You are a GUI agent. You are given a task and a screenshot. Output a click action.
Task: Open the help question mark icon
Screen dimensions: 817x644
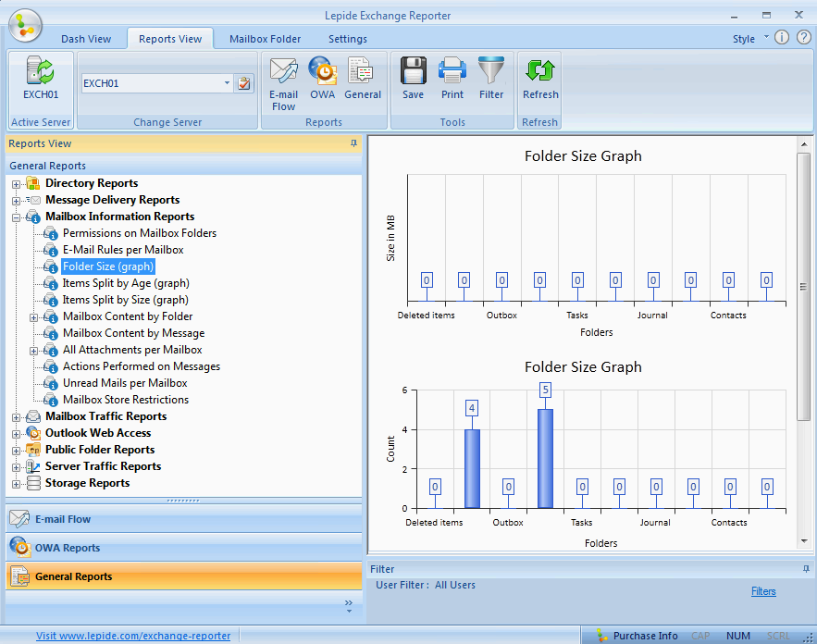pos(804,37)
